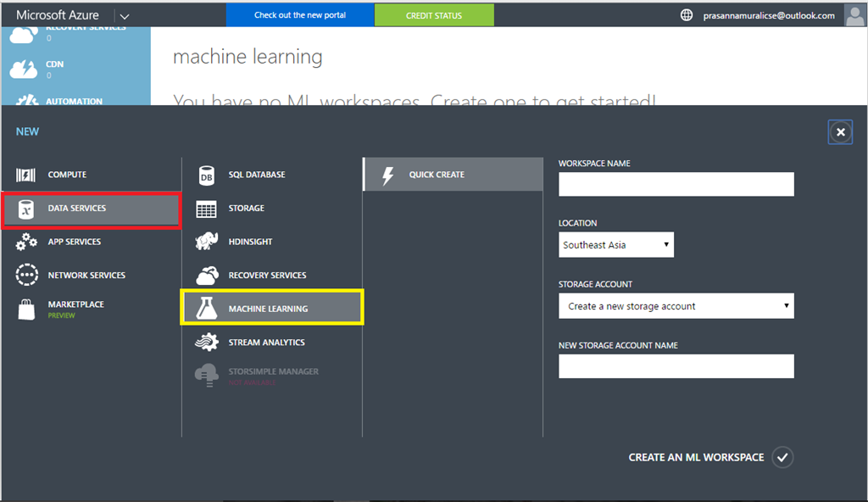
Task: Click the Marketplace shopping bag icon
Action: [x=26, y=310]
